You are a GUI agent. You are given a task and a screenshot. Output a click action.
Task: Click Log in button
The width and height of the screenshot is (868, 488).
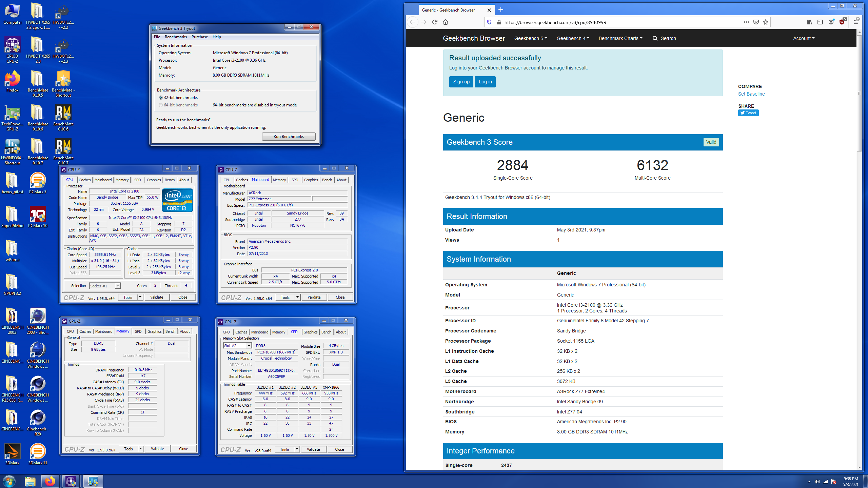tap(485, 82)
